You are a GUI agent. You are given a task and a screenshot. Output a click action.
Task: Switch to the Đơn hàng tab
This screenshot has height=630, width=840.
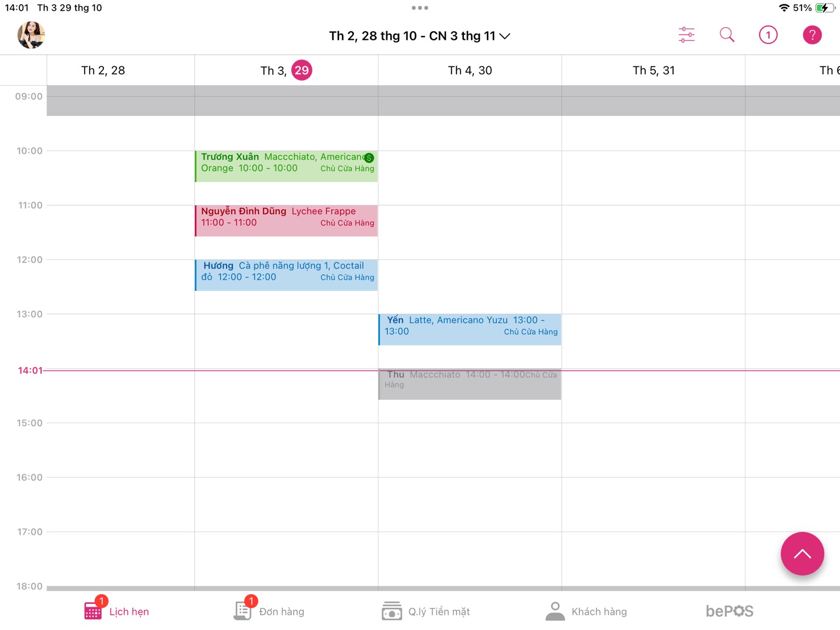point(270,611)
